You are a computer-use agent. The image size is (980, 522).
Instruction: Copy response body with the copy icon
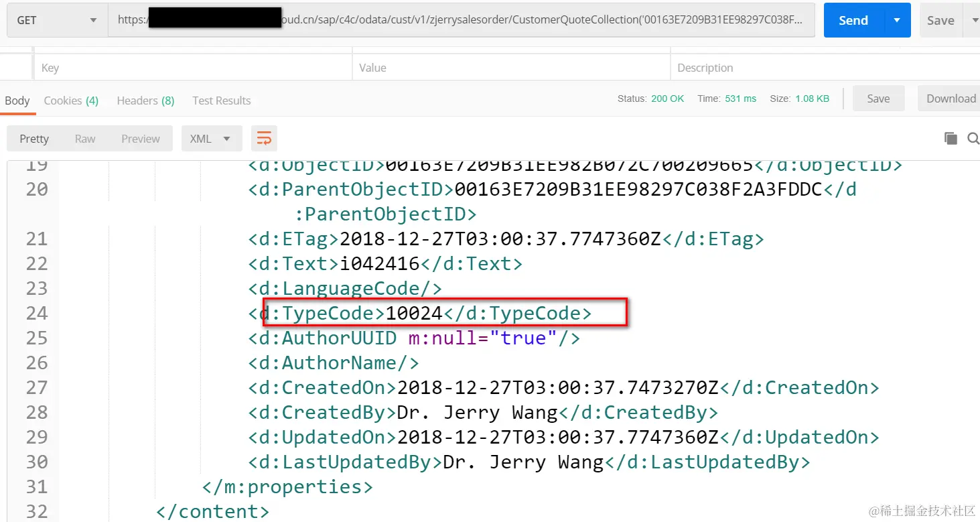click(x=951, y=139)
